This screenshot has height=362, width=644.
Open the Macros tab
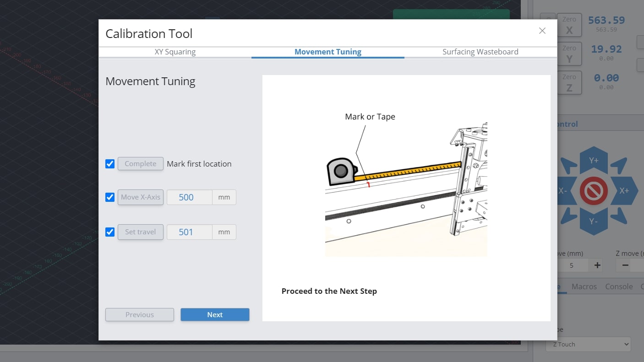coord(584,286)
